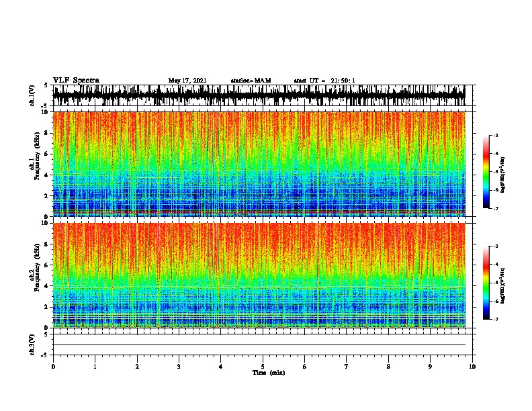Image resolution: width=532 pixels, height=411 pixels.
Task: Click the "10" frequency tick of ch.1 spectrogram
Action: (x=45, y=112)
